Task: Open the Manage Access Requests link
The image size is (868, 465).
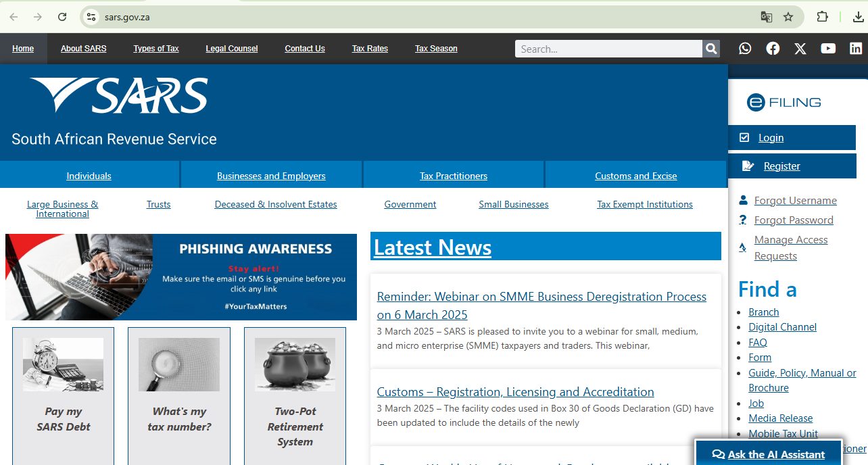Action: 791,248
